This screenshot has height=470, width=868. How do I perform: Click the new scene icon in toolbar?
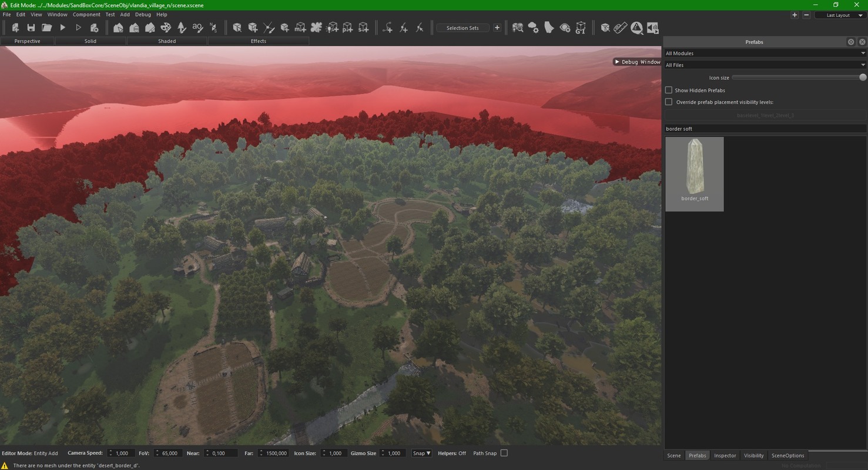pyautogui.click(x=15, y=28)
